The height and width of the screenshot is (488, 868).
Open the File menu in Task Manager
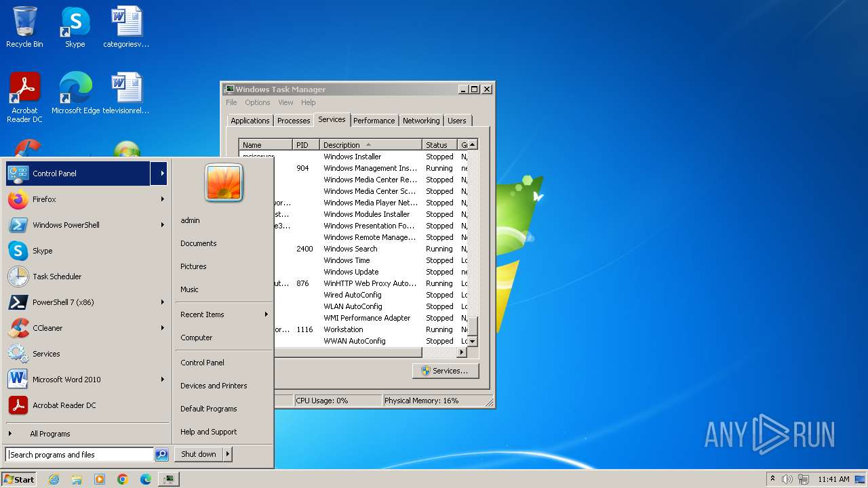point(231,102)
